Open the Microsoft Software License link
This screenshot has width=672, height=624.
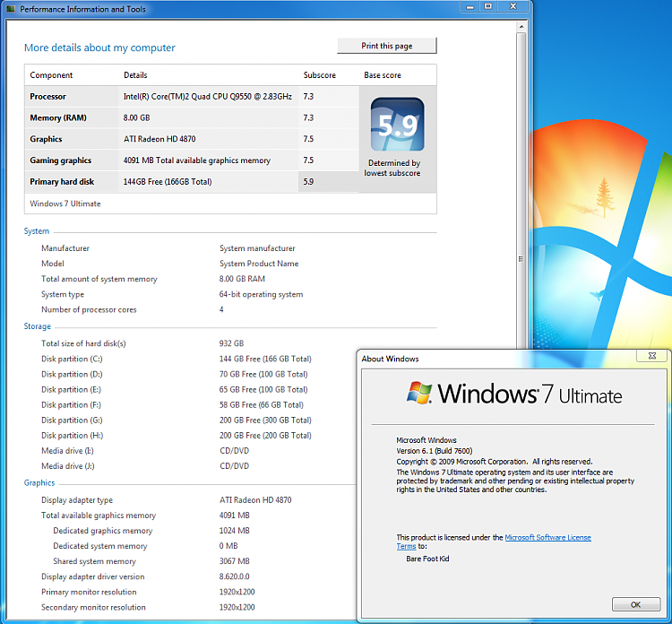tap(547, 537)
